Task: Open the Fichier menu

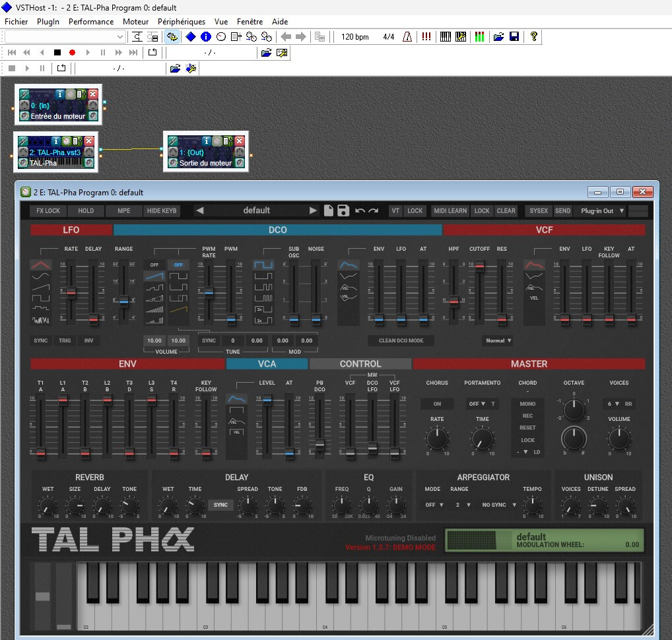Action: click(17, 21)
